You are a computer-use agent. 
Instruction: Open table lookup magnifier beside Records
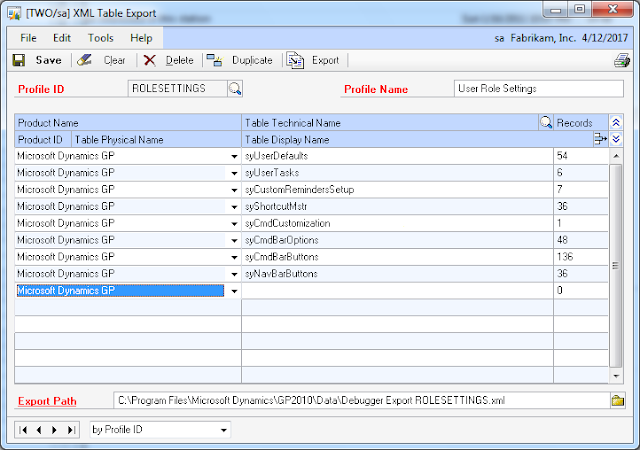[546, 122]
